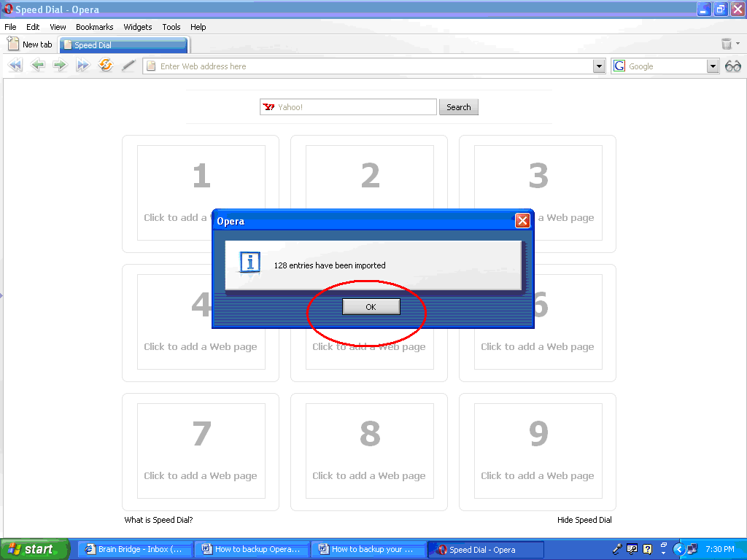Click the Yahoo logo in the search box
The image size is (747, 560).
tap(268, 107)
